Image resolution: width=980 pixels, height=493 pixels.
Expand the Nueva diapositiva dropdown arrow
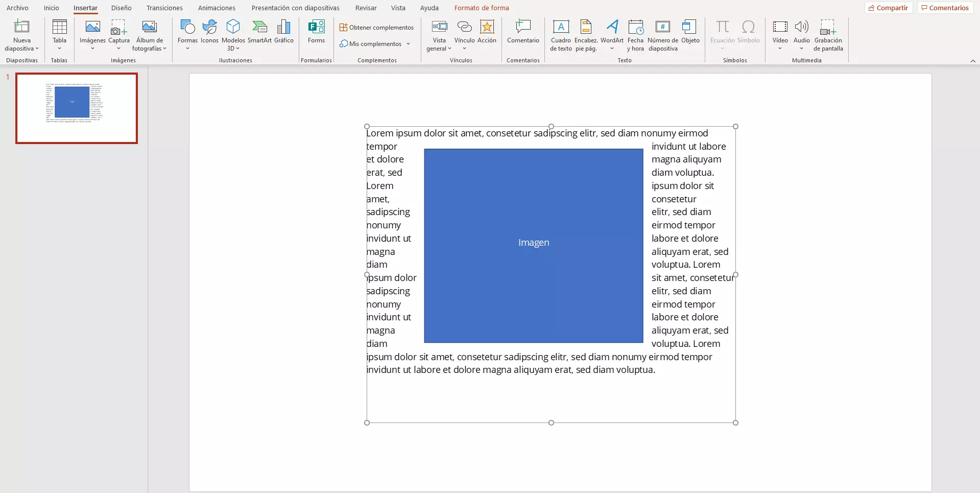(37, 49)
